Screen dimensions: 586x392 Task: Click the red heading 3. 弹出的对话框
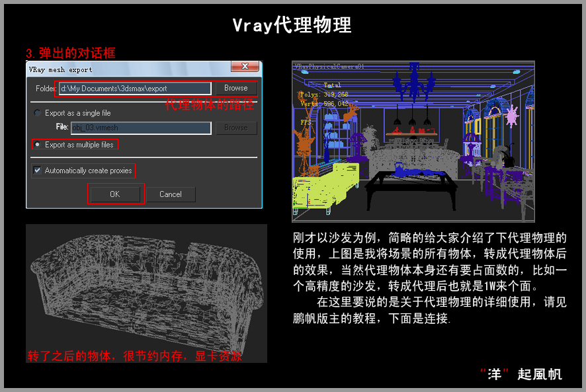pyautogui.click(x=71, y=53)
